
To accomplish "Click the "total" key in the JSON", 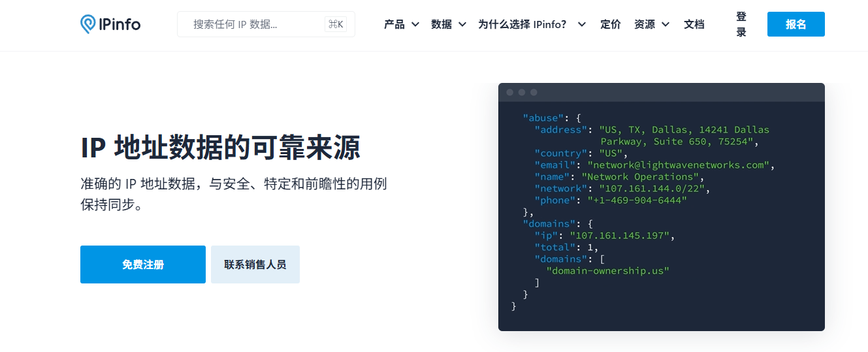I will pyautogui.click(x=555, y=248).
